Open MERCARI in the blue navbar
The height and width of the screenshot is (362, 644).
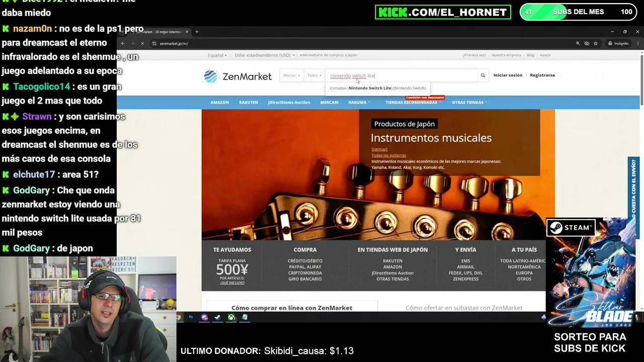point(330,102)
